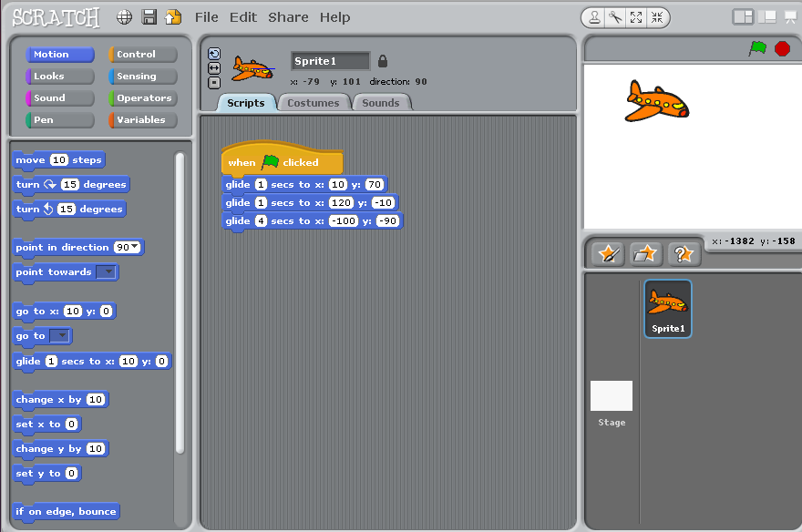Click the secs value 4 in third glide block
802x532 pixels.
click(x=261, y=220)
